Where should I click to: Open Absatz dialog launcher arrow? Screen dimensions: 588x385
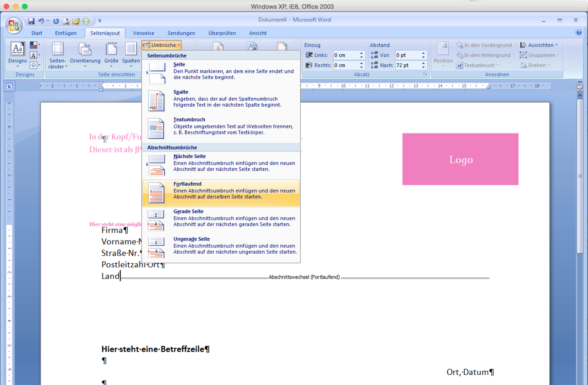pyautogui.click(x=425, y=74)
